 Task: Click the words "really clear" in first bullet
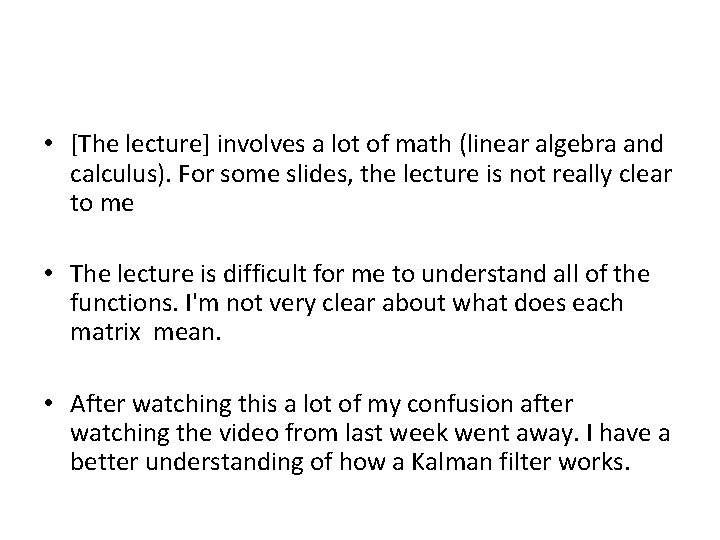(x=612, y=174)
